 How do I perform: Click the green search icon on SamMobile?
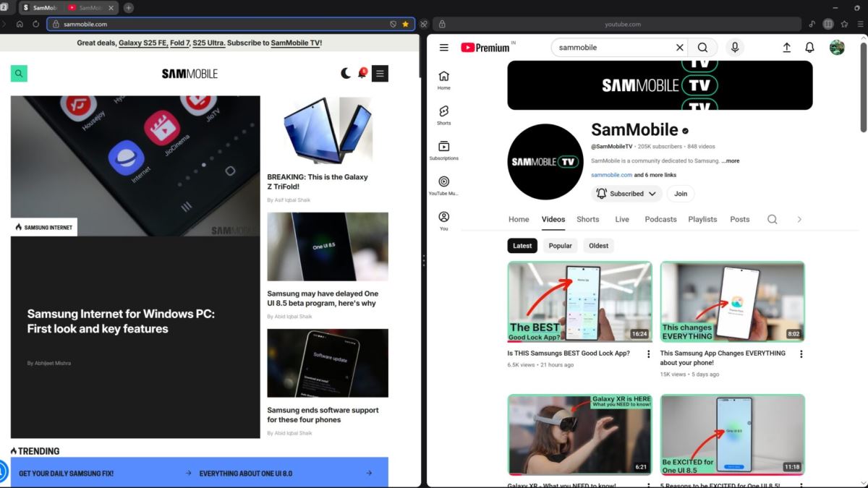tap(19, 73)
